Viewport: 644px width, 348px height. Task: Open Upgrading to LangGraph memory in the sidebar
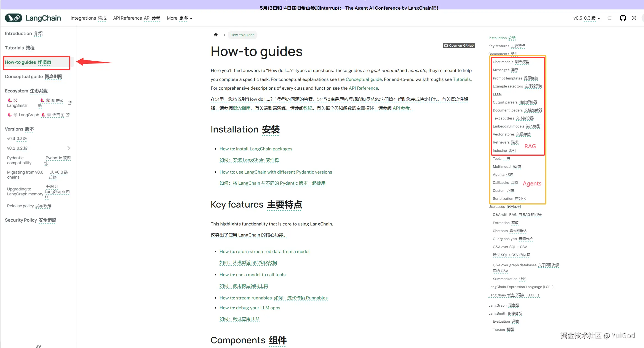[38, 192]
